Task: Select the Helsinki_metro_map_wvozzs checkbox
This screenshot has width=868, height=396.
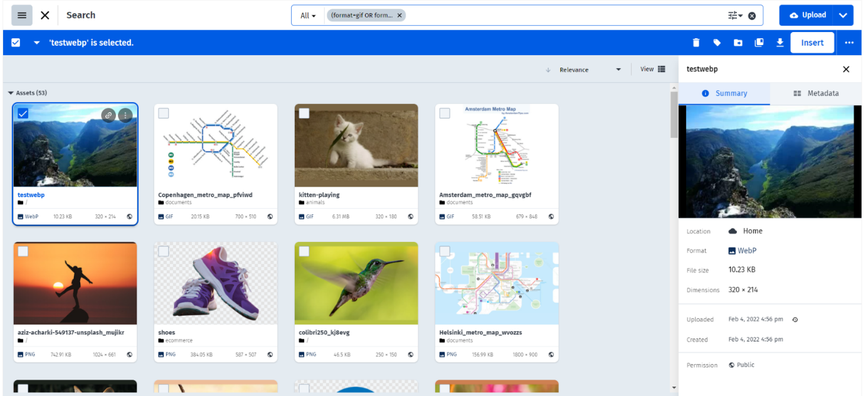Action: click(x=444, y=251)
